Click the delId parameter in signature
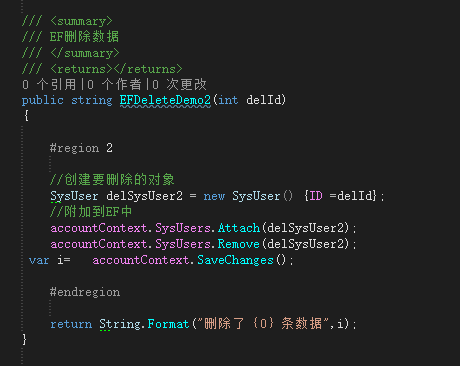Viewport: 460px width, 366px height. (x=264, y=100)
